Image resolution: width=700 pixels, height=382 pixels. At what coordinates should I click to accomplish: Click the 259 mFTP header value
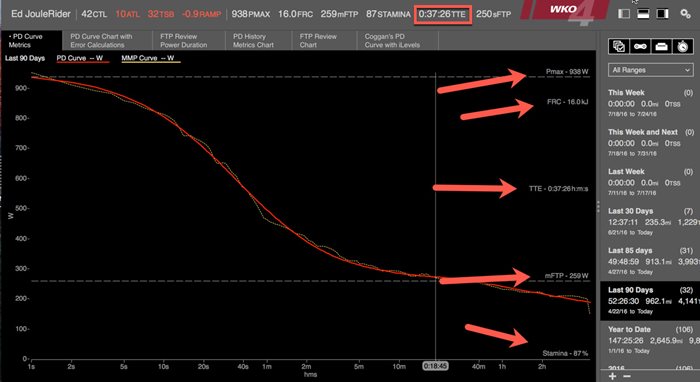pos(339,14)
